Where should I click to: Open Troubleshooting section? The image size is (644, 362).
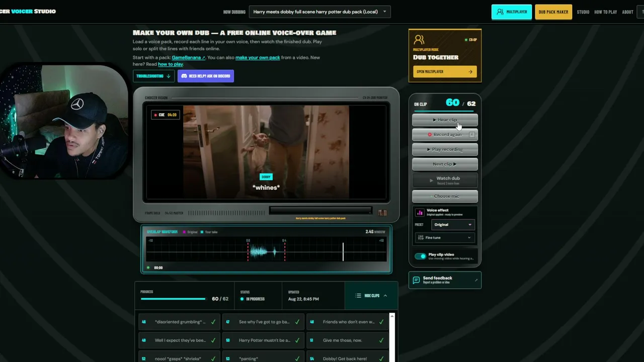(153, 76)
